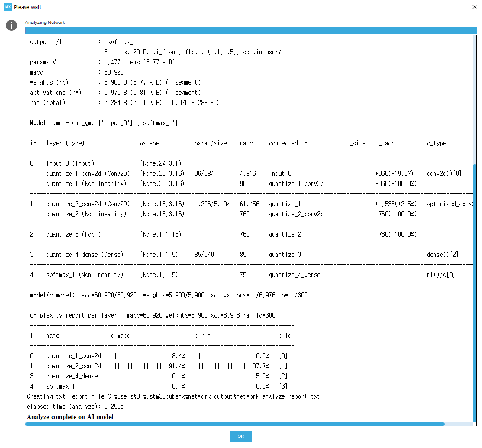Close the Please wait dialog
This screenshot has height=448, width=482.
pos(474,7)
